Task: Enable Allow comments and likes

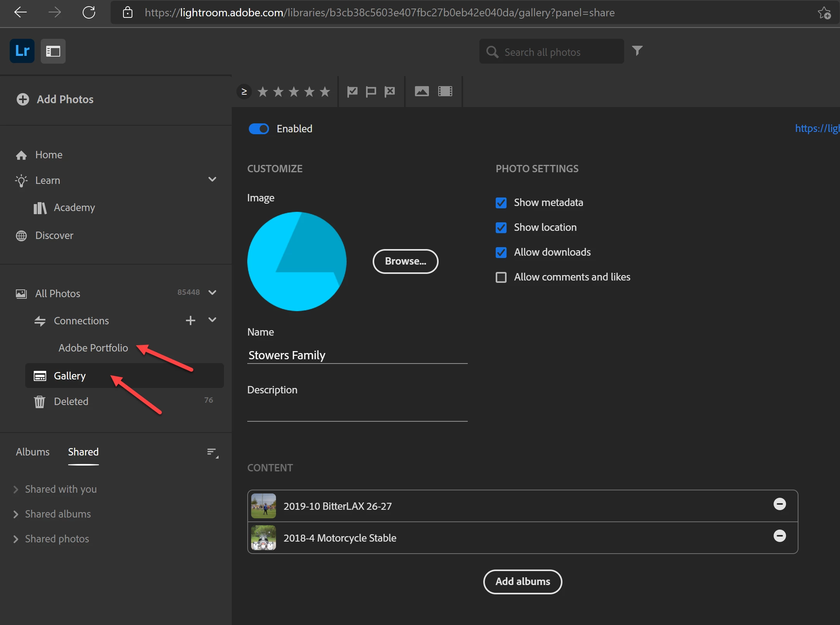Action: pos(501,277)
